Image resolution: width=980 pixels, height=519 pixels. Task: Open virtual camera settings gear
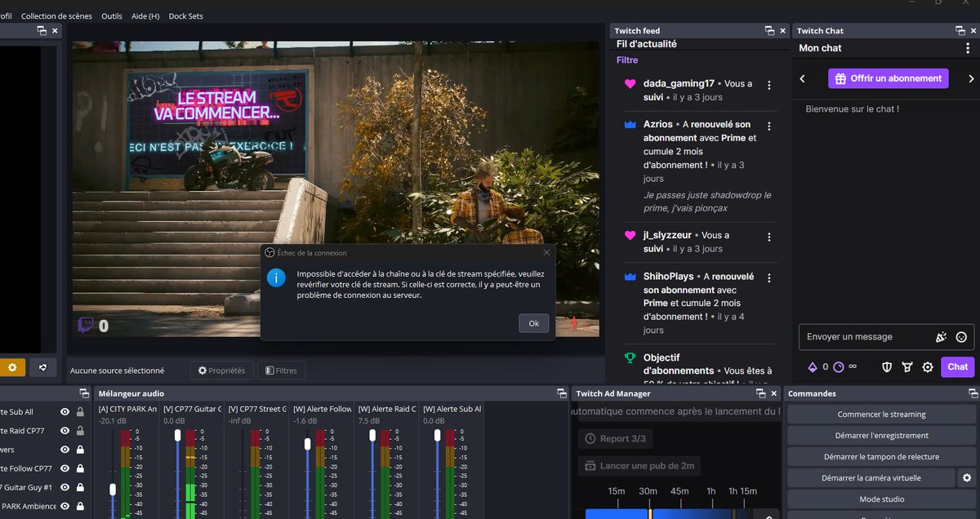point(968,477)
